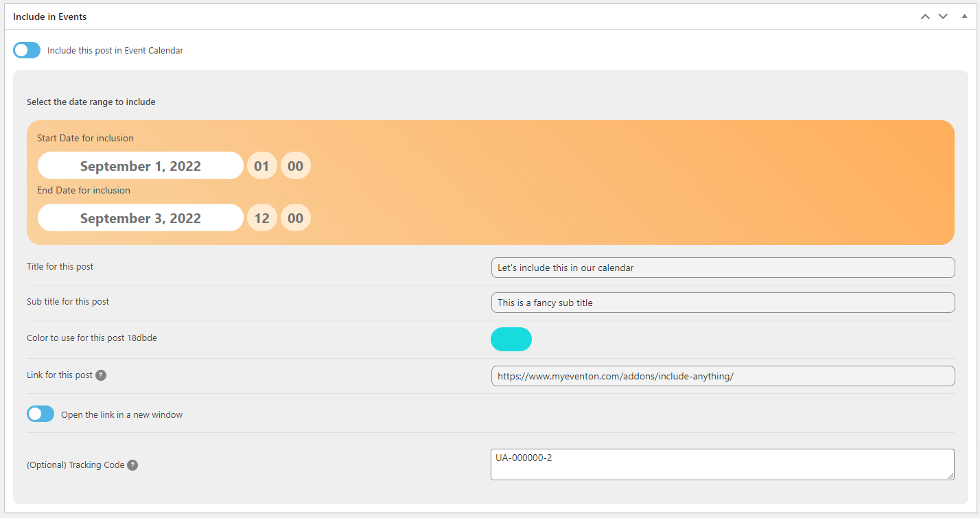Move the Include in Events panel up
980x518 pixels.
pos(925,16)
